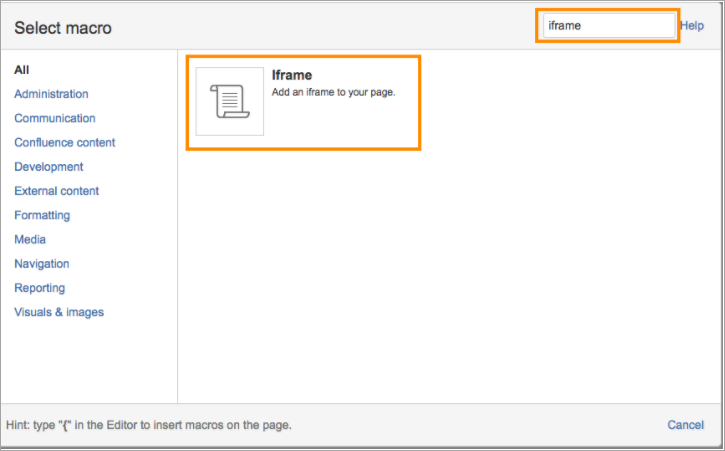Click the Select macro dialog title
Viewport: 725px width, 451px height.
(63, 28)
